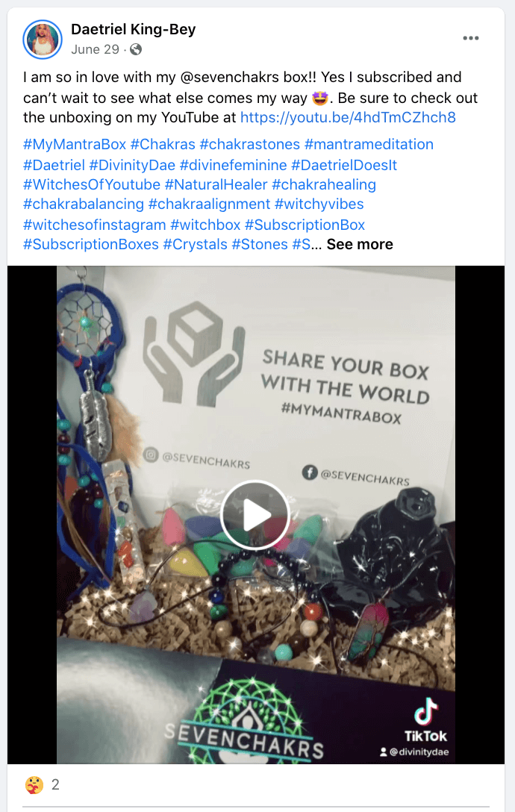Viewport: 515px width, 812px height.
Task: Open the #Chakras hashtag
Action: tap(163, 144)
